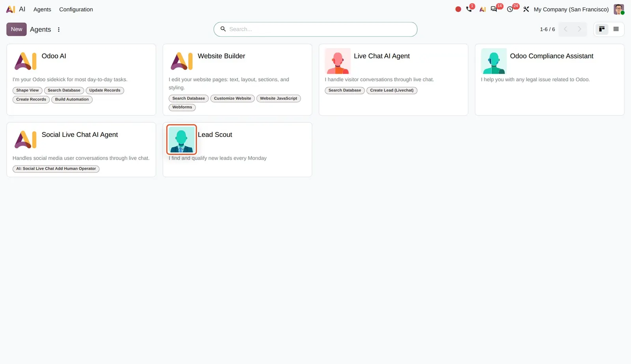Create a New agent

17,29
